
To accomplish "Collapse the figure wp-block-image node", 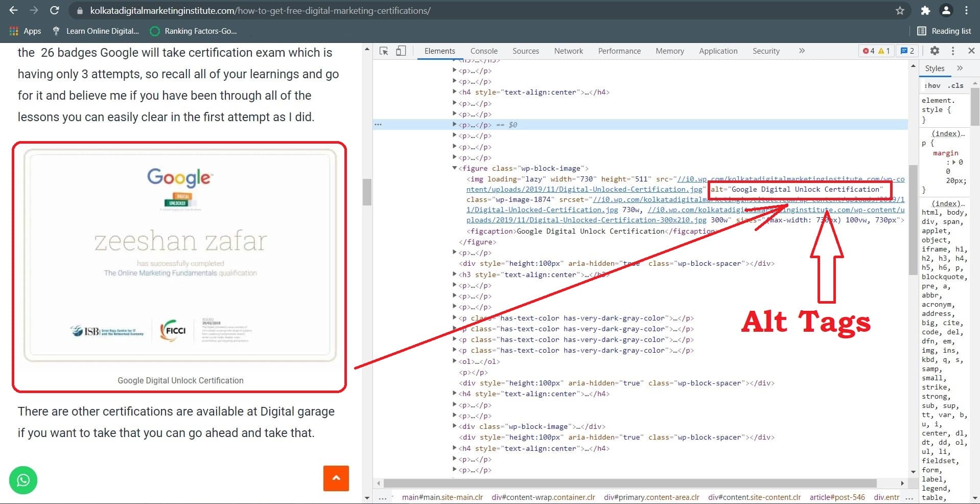I will point(454,168).
